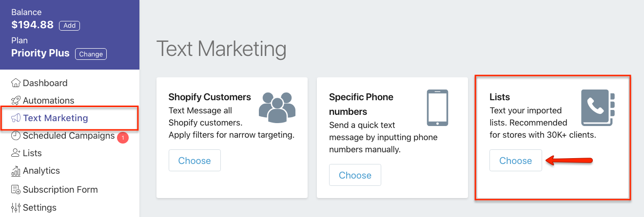
Task: Add funds with the Add button
Action: point(70,25)
